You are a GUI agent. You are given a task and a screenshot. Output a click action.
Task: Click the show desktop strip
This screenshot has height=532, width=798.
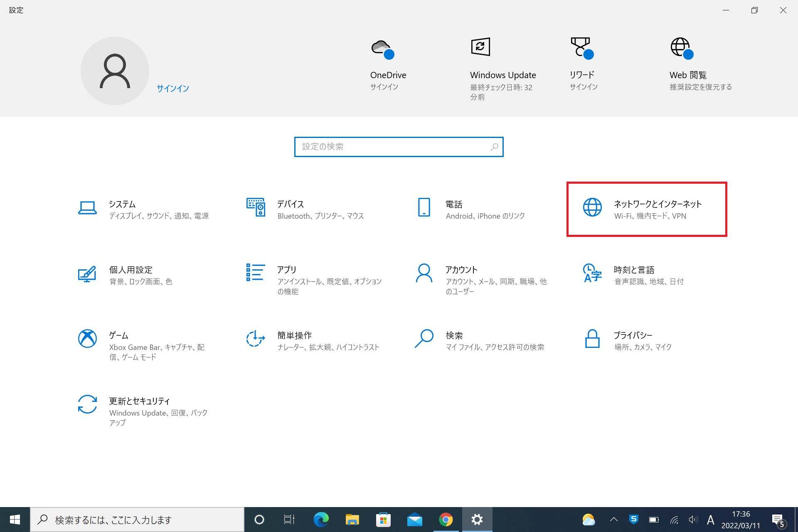[796, 520]
